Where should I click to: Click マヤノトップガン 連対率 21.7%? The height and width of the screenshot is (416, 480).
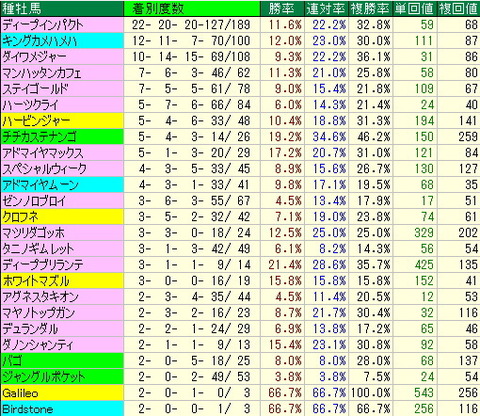(x=329, y=313)
